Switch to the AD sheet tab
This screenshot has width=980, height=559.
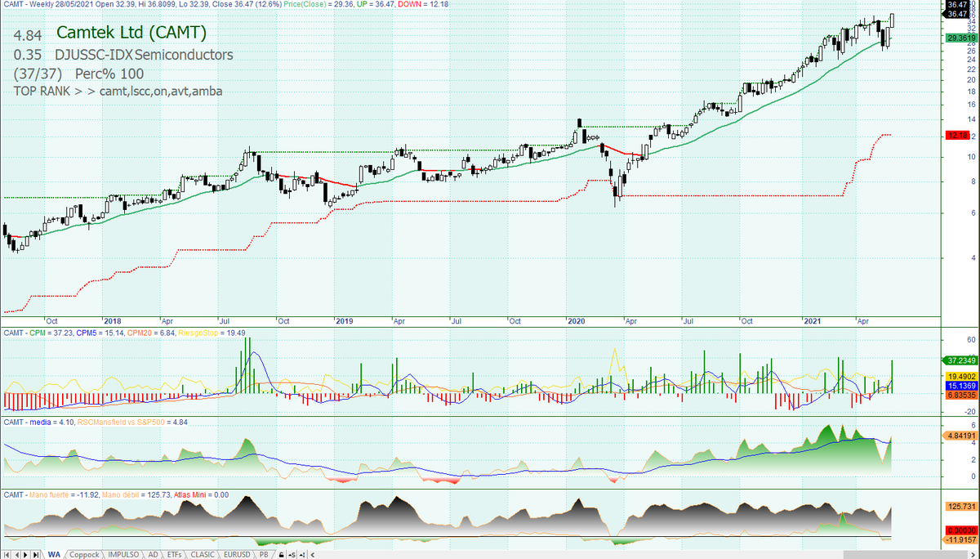(x=154, y=554)
